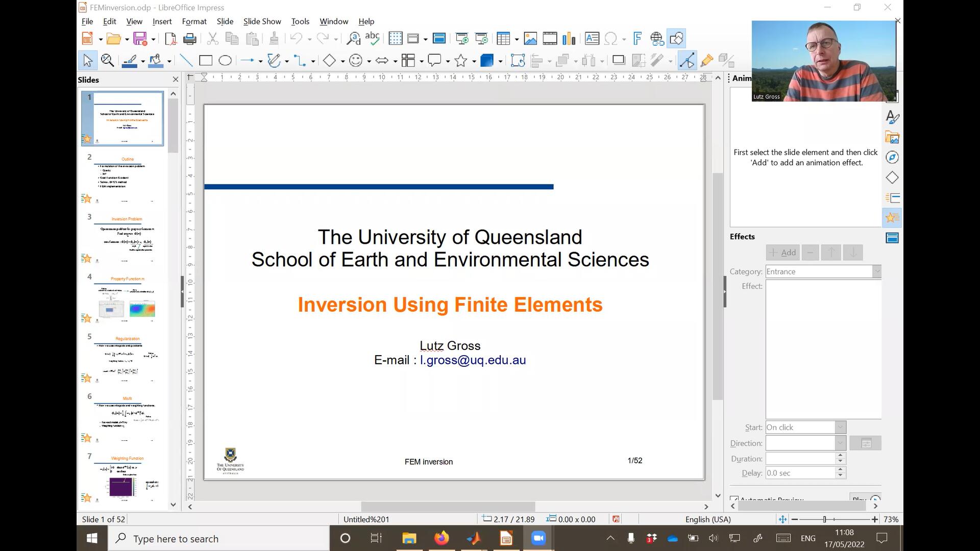Screen dimensions: 980x551
Task: Select the Rectangle drawing tool
Action: tap(206, 61)
